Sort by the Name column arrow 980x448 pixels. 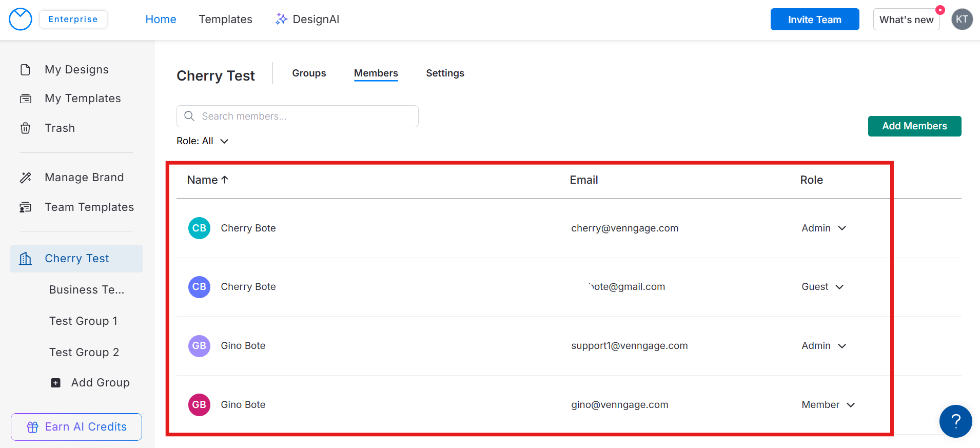point(224,180)
